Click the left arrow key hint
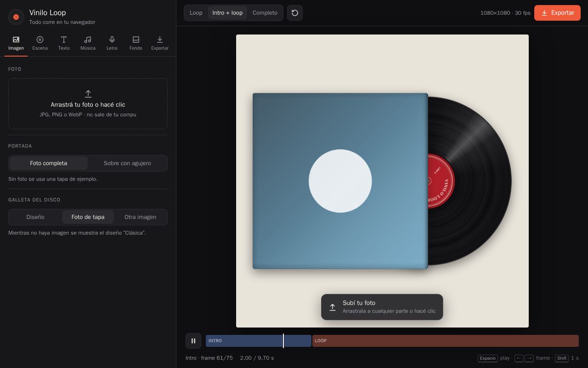 click(x=519, y=358)
